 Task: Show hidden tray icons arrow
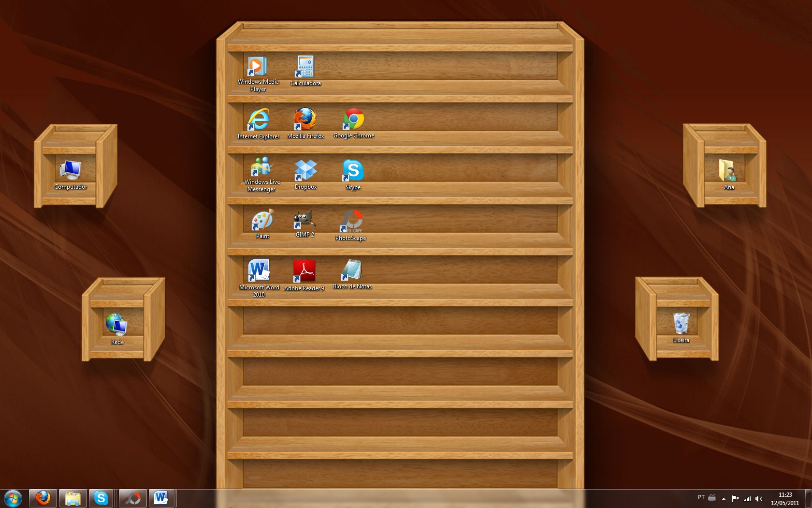coord(724,498)
